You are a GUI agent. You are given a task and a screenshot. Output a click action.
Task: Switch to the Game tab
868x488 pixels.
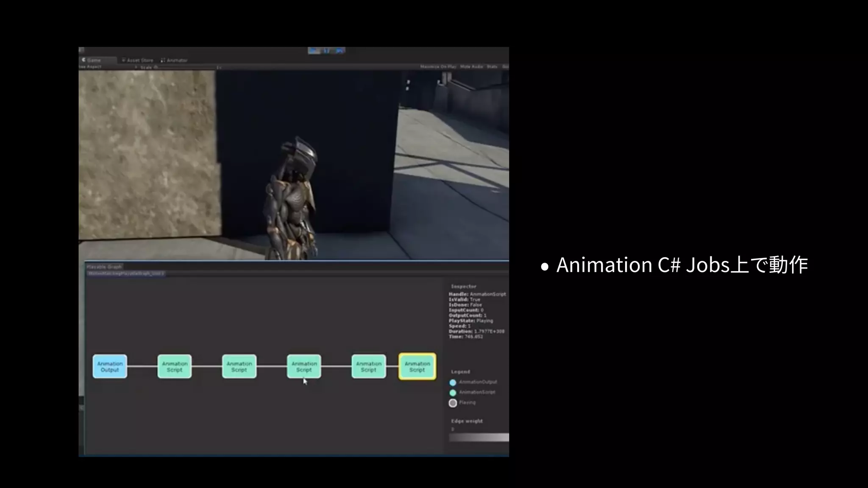click(x=97, y=60)
